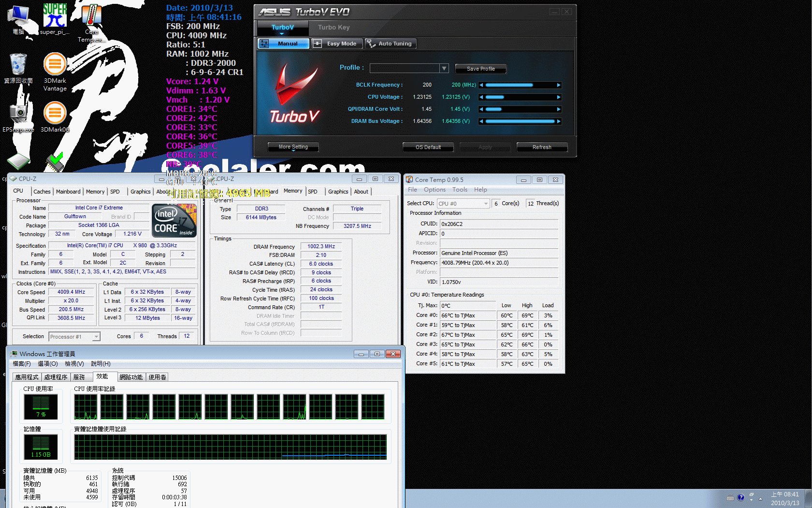Decrease DRAM Bus Voltage left arrow
This screenshot has height=508, width=812.
click(x=481, y=121)
